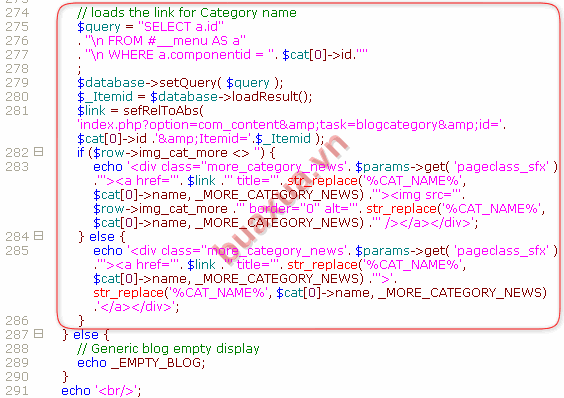Click the lone semicolon on line 278
Screen dimensions: 564x398
tap(79, 70)
